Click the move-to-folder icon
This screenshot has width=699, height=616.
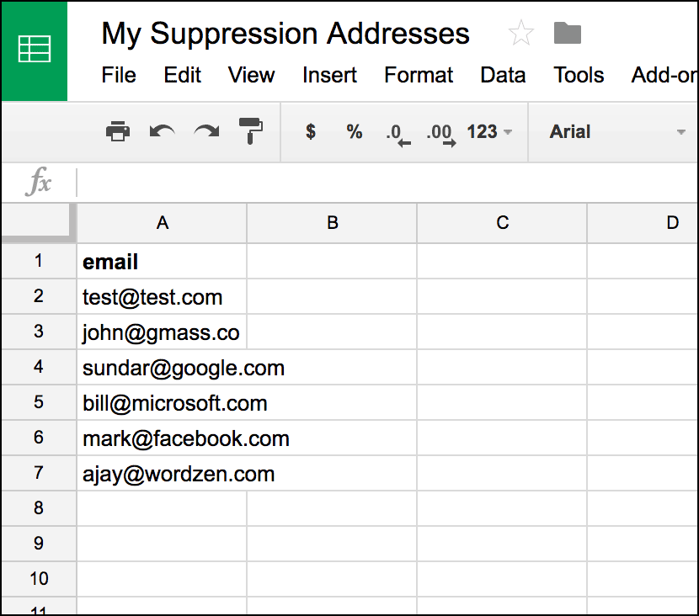coord(568,34)
